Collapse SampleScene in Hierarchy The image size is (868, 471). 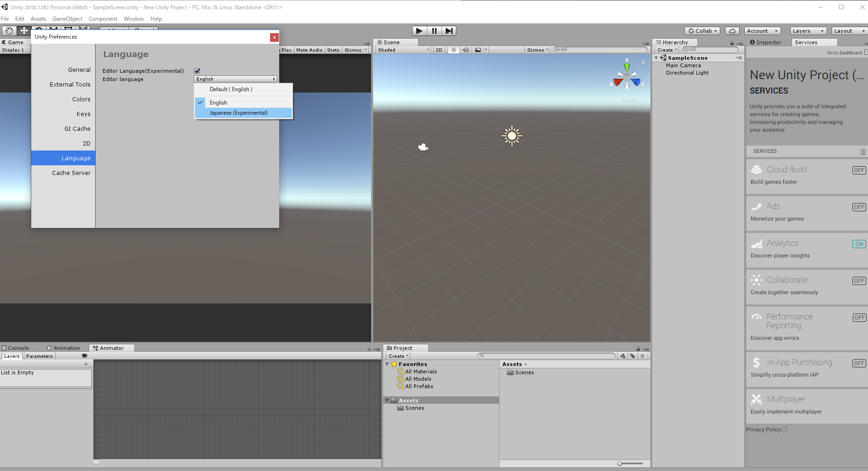click(x=656, y=58)
